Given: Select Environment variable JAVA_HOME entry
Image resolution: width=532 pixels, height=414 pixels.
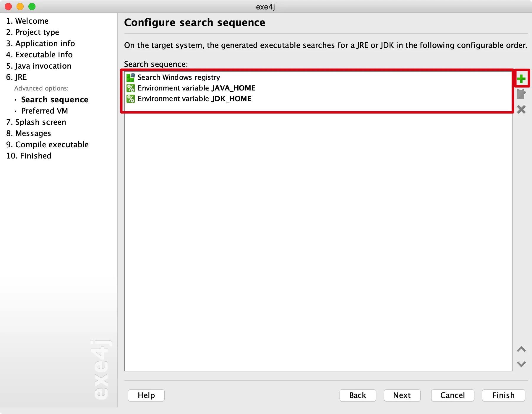Looking at the screenshot, I should coord(319,88).
